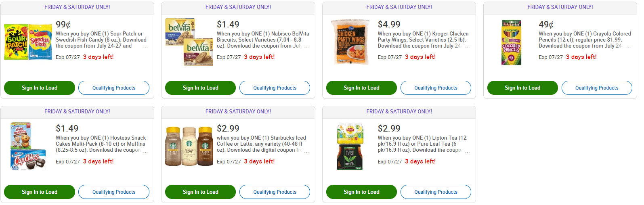Expand the Lipton Tea coupon description ellipsis

468,151
